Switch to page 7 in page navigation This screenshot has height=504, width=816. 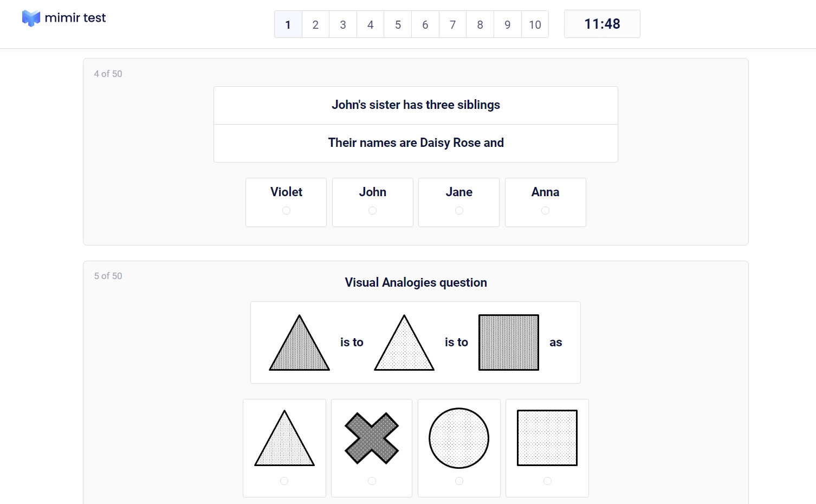(x=452, y=24)
